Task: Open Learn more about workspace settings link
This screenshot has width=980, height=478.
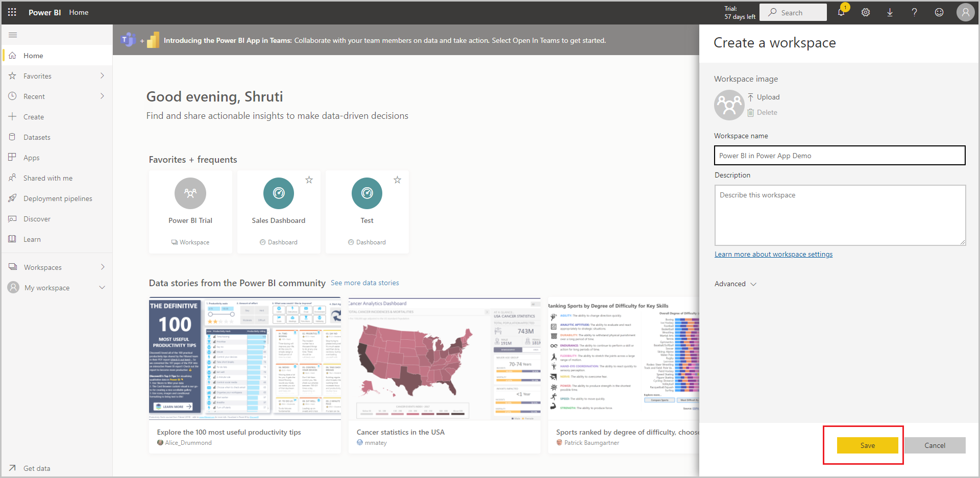Action: (x=773, y=254)
